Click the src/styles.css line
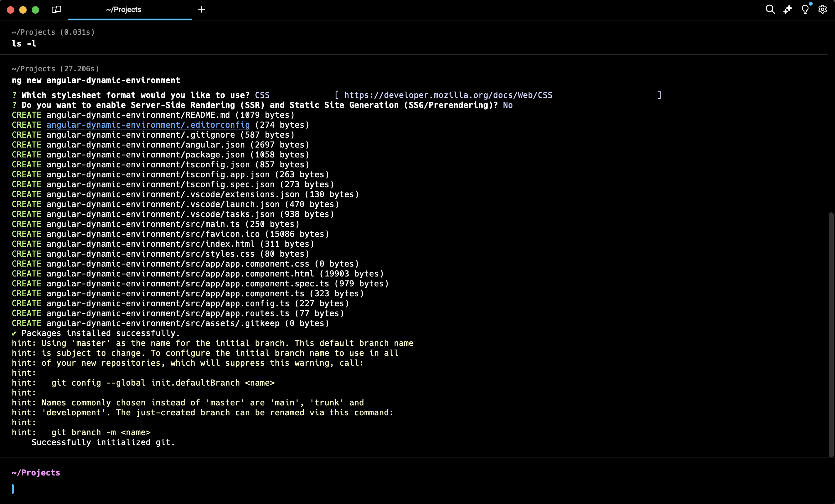Viewport: 835px width, 504px height. [161, 254]
